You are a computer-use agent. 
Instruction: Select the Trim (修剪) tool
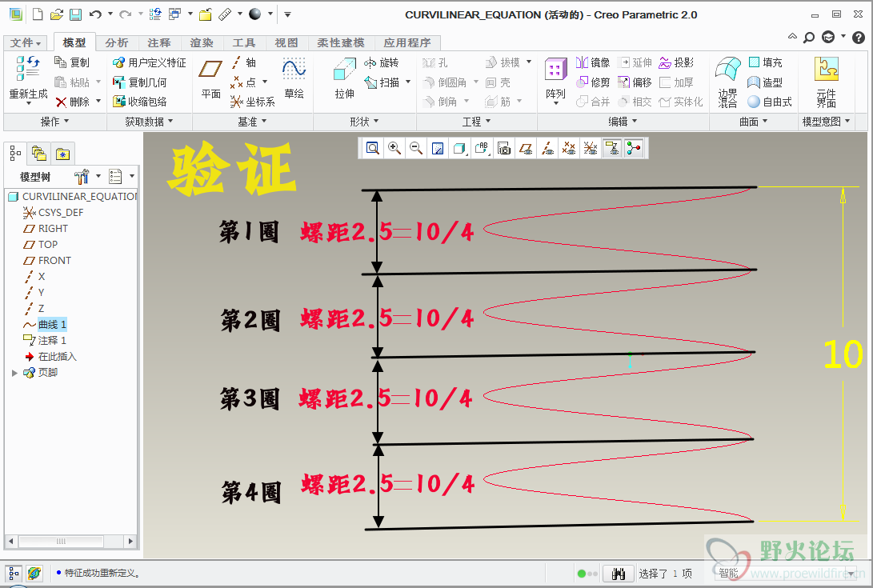click(x=593, y=82)
